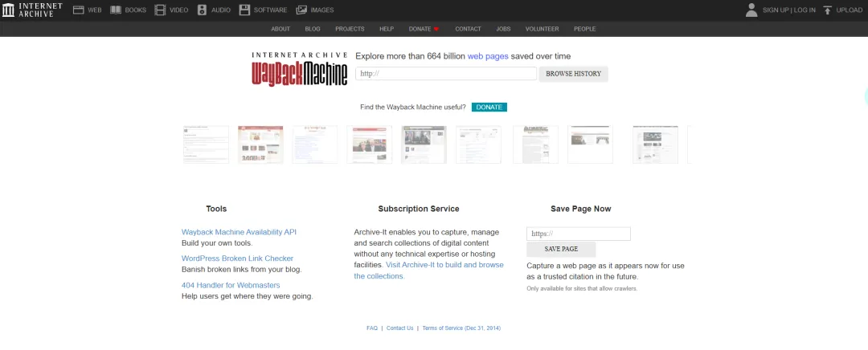Open the PROJECTS menu item
Viewport: 868px width, 350px height.
point(350,29)
